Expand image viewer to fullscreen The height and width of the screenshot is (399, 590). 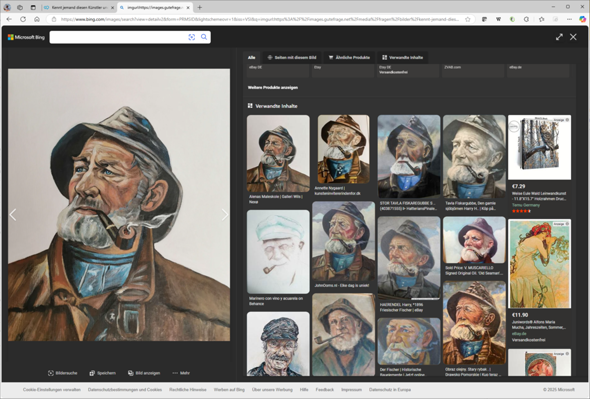559,37
